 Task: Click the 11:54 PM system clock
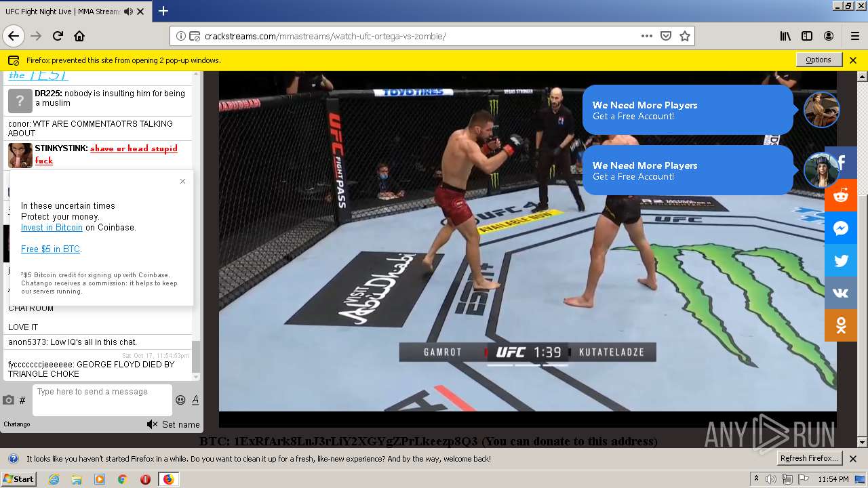pyautogui.click(x=833, y=479)
